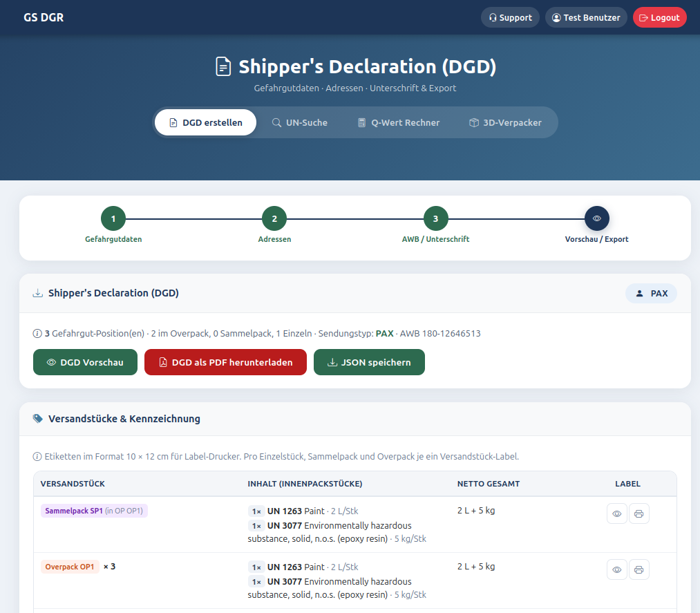Print label for Sammelpack SP1 row
The image size is (700, 613).
coord(638,513)
